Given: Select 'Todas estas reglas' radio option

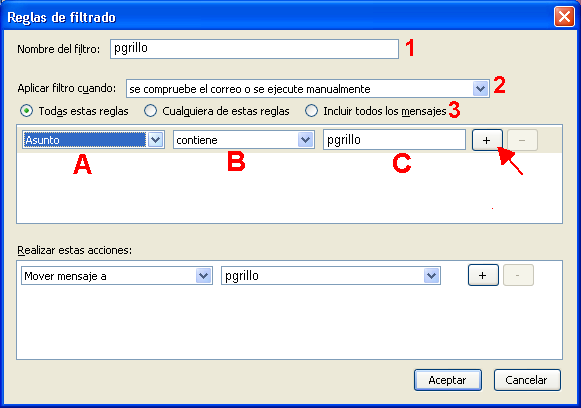Looking at the screenshot, I should (x=26, y=111).
